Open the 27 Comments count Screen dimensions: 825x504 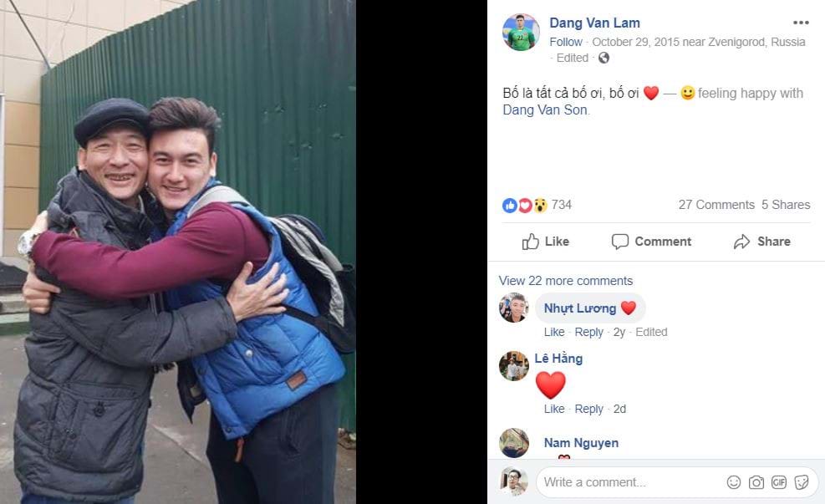pos(716,205)
